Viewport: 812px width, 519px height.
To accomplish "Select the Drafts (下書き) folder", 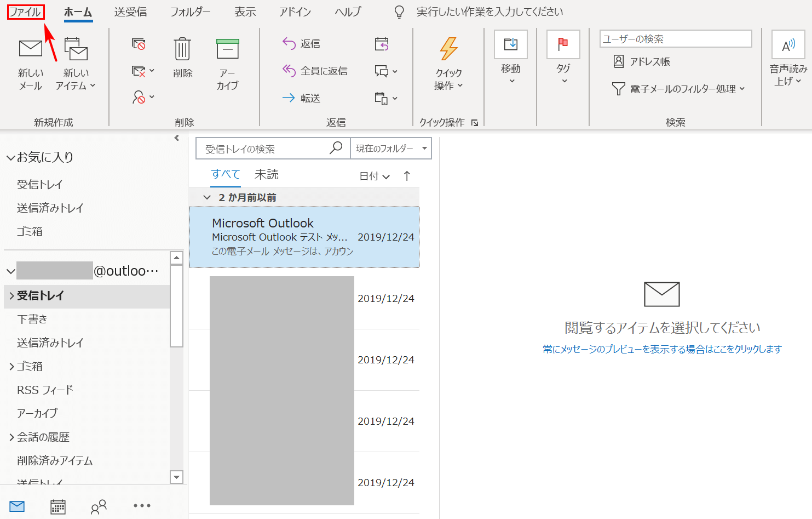I will pyautogui.click(x=32, y=319).
